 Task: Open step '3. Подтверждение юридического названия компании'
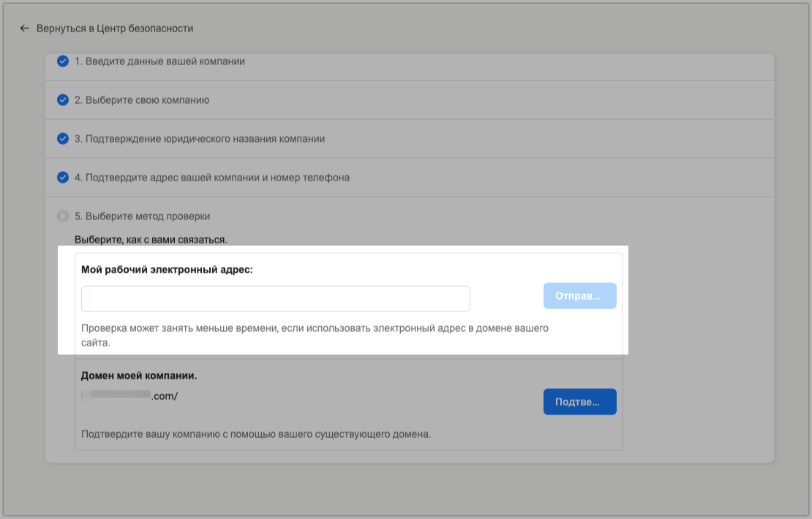pos(200,139)
